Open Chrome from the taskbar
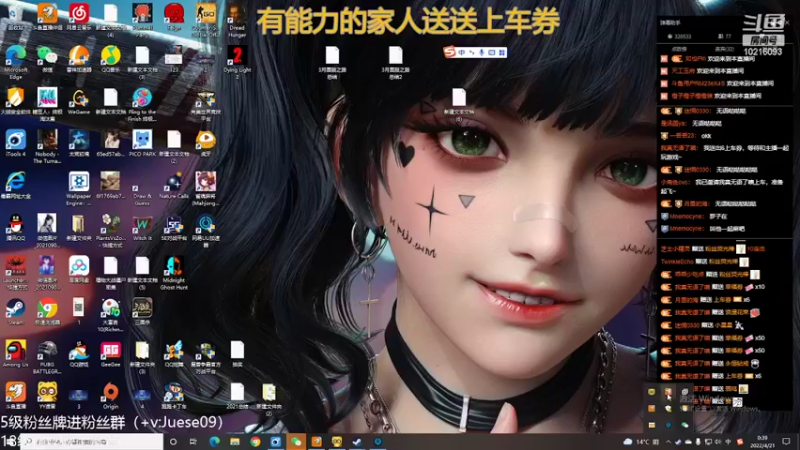This screenshot has width=800, height=450. (255, 442)
